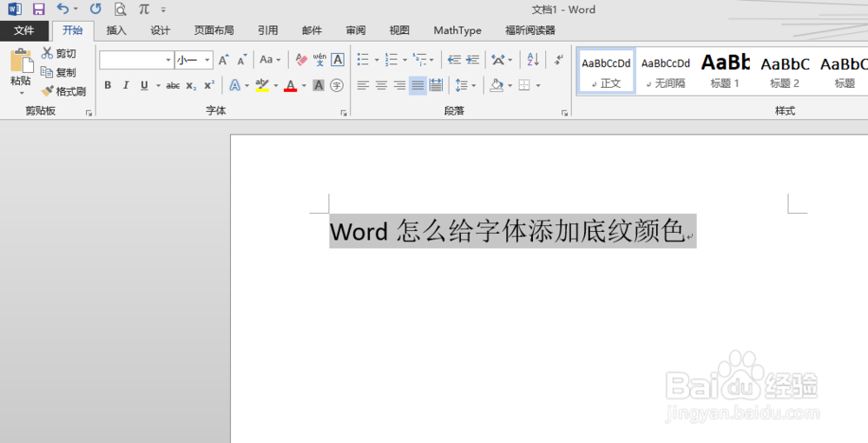Click the 粘贴 paste button
Screen dimensions: 868x443
coord(21,71)
